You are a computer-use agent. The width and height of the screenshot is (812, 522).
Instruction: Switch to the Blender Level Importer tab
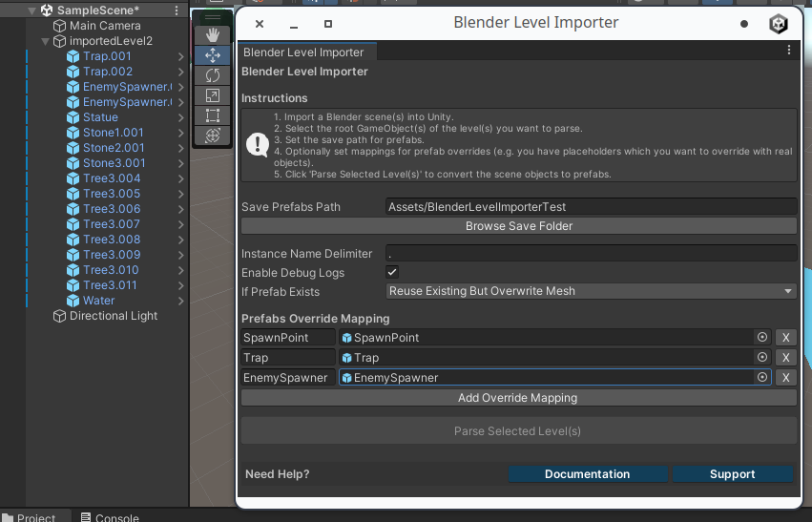coord(307,52)
